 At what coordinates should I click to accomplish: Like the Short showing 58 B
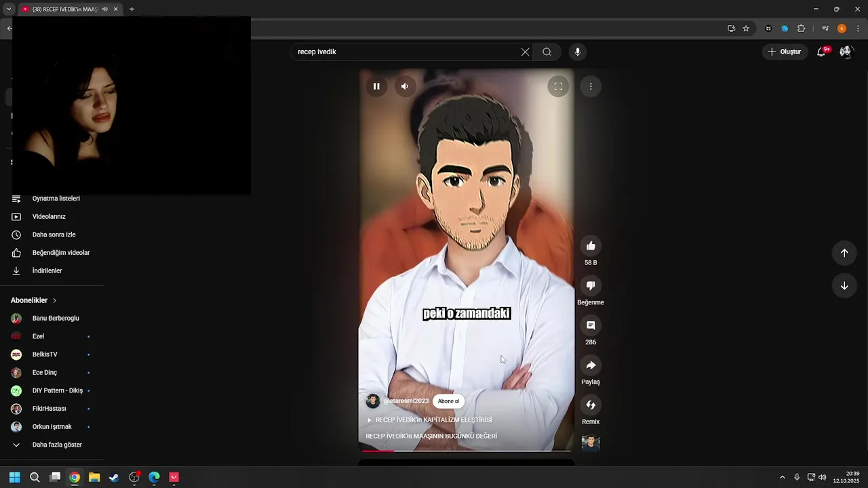point(591,246)
